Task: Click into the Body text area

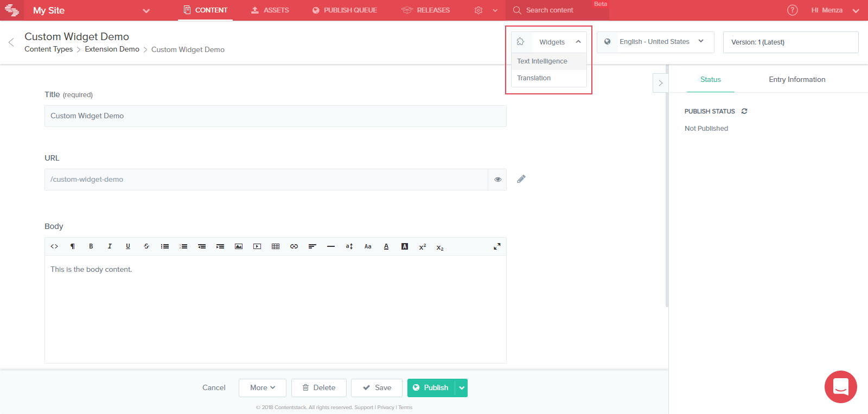Action: coord(276,309)
